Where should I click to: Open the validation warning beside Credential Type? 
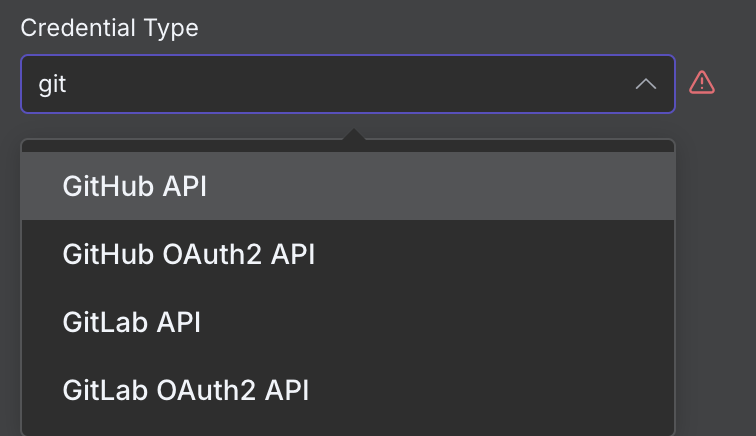point(702,83)
